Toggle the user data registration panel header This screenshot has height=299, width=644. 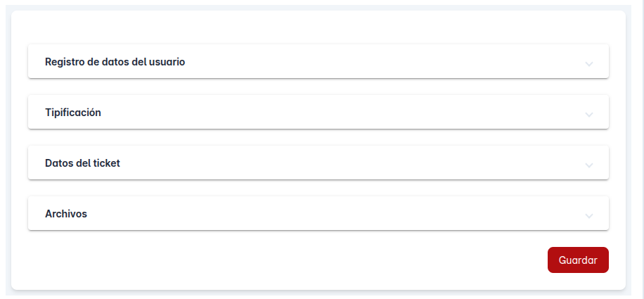(x=318, y=62)
